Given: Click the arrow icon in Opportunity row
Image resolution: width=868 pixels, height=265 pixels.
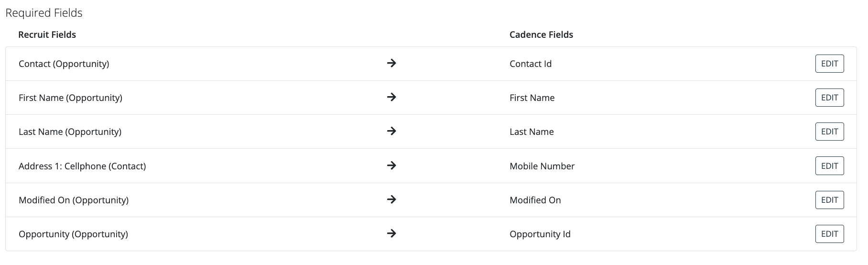Looking at the screenshot, I should click(x=391, y=233).
